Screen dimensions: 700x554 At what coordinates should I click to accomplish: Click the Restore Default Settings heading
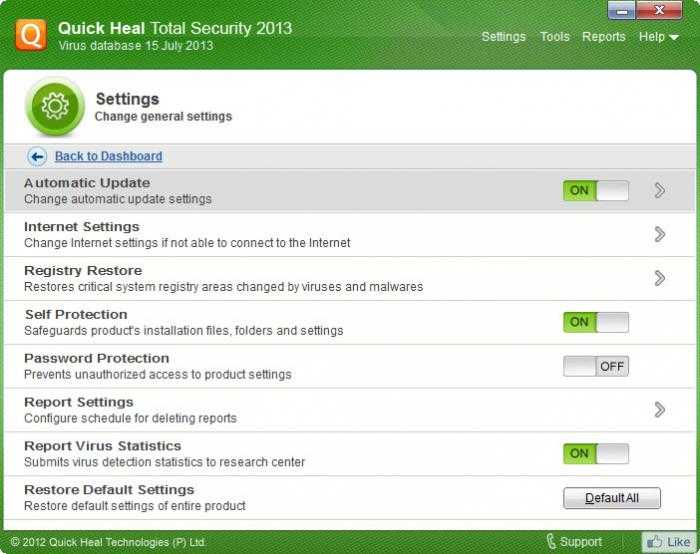point(109,490)
